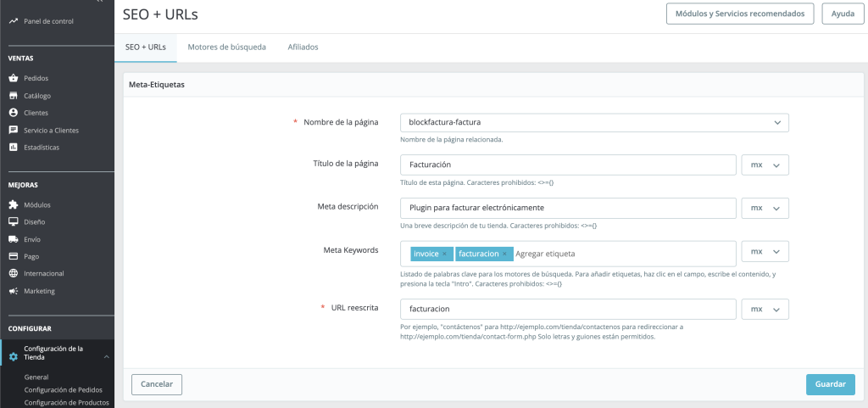This screenshot has width=868, height=408.
Task: Open General under Configuración de la Tienda
Action: (x=36, y=377)
